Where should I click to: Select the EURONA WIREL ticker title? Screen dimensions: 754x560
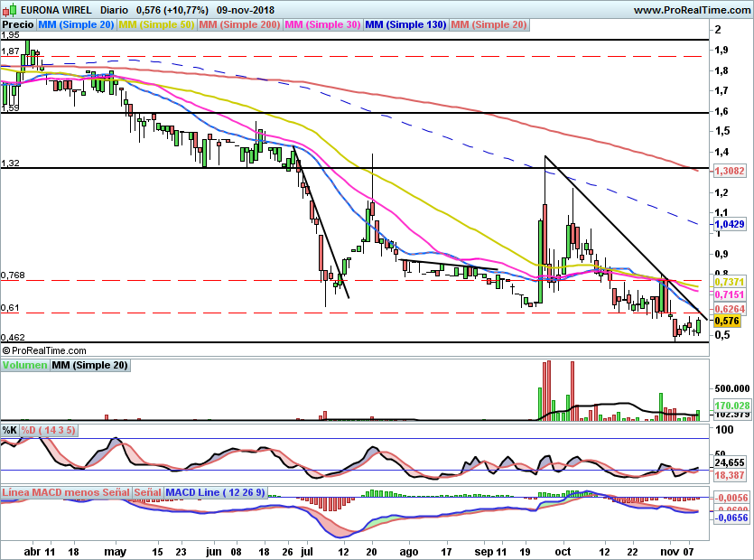pos(56,10)
